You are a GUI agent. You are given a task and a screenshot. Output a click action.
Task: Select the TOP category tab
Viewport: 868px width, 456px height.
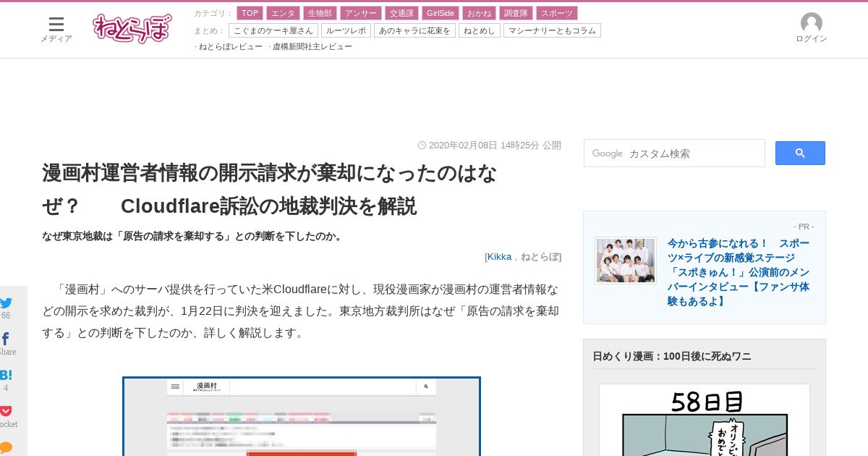click(250, 13)
